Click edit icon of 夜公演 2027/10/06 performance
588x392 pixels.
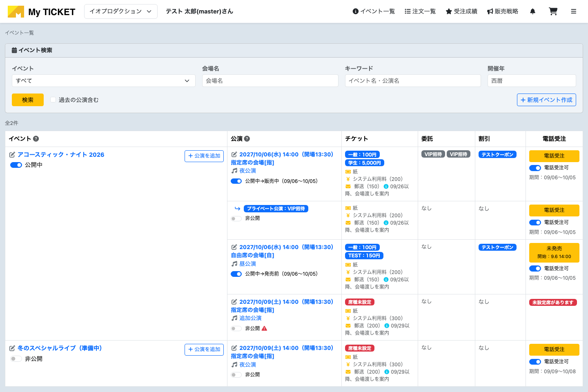tap(234, 154)
